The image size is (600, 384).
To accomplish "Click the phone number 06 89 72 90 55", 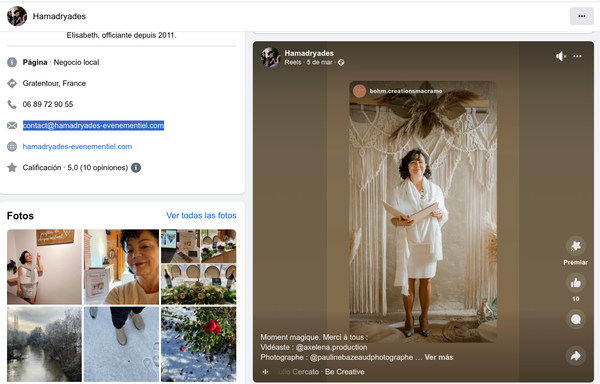I will point(48,104).
